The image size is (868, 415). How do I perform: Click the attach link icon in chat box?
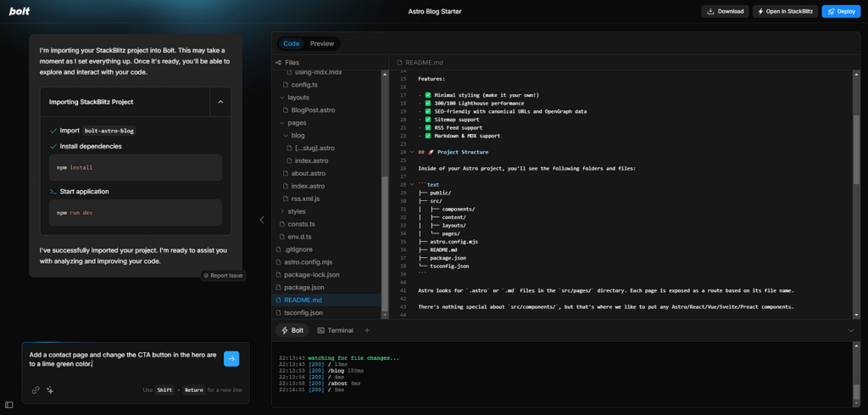[x=36, y=390]
